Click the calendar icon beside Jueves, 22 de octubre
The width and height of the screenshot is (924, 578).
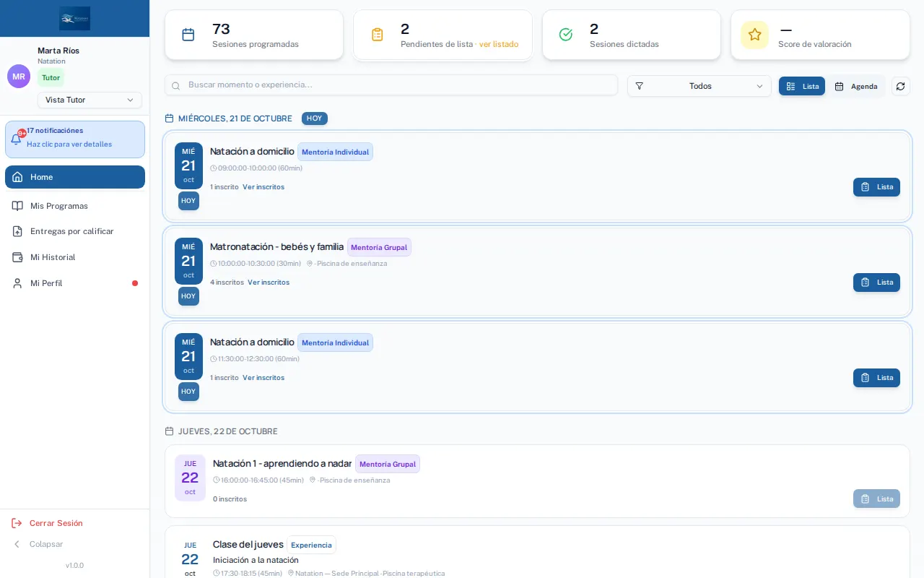pos(170,431)
